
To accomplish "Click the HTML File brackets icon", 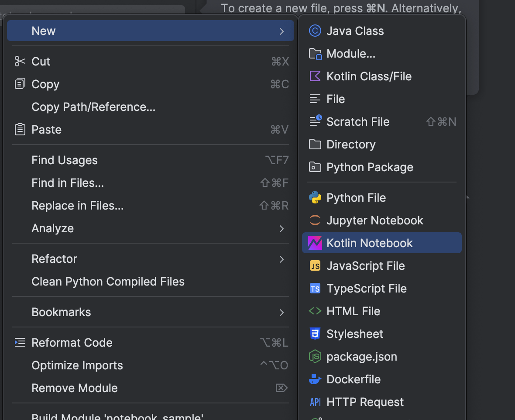I will click(x=315, y=311).
